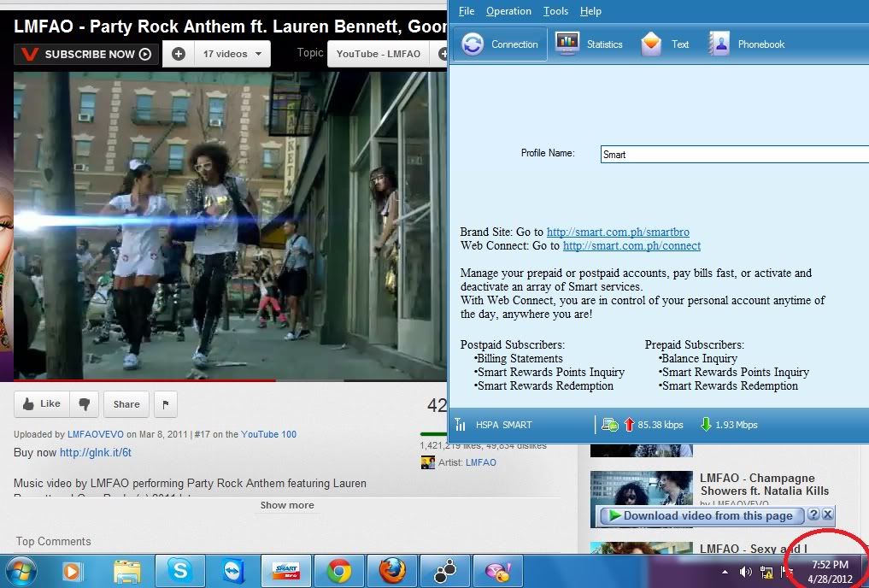Launch Google Chrome from the taskbar
The image size is (869, 588).
pyautogui.click(x=339, y=571)
